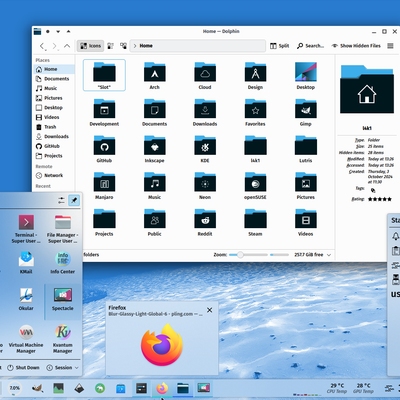The height and width of the screenshot is (400, 400).
Task: Click the Firefox thumbnail preview
Action: click(162, 345)
